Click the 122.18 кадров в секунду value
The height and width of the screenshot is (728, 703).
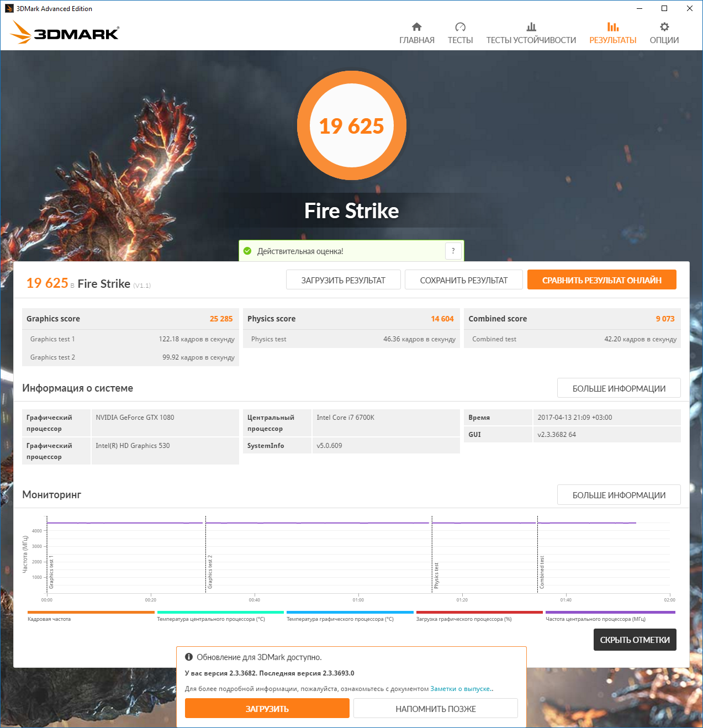click(197, 339)
